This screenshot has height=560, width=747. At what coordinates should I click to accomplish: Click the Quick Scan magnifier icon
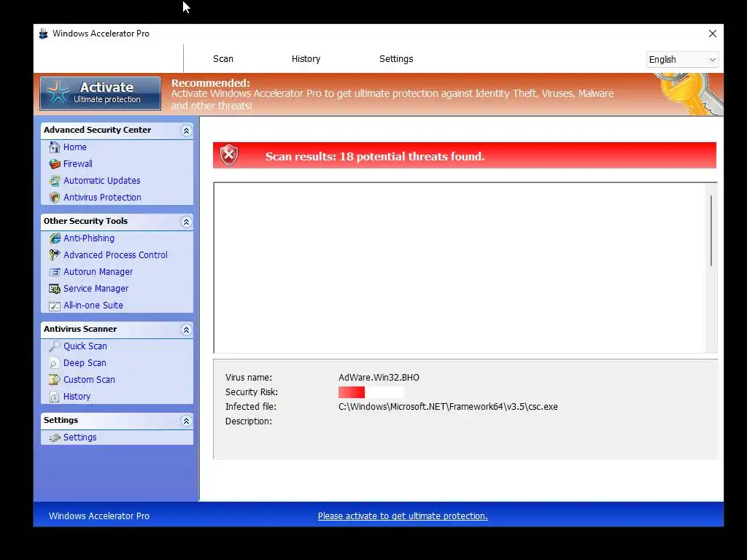click(55, 346)
